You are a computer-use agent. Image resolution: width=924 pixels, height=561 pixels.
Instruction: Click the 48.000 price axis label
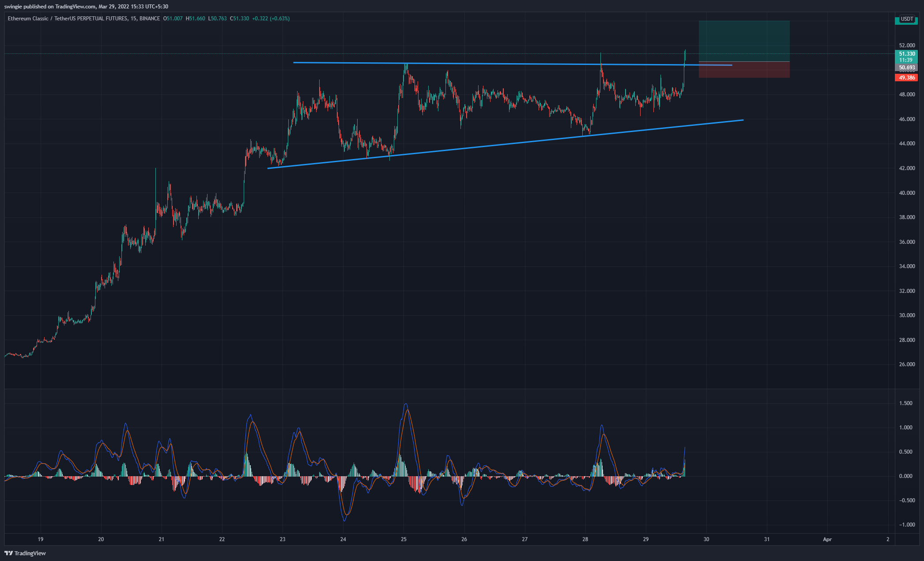907,95
